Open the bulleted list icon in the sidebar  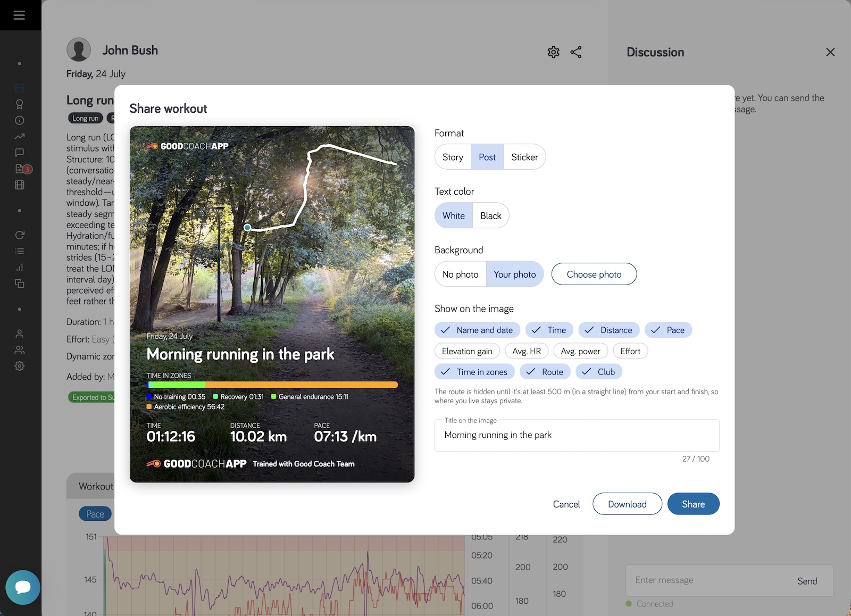[x=20, y=251]
